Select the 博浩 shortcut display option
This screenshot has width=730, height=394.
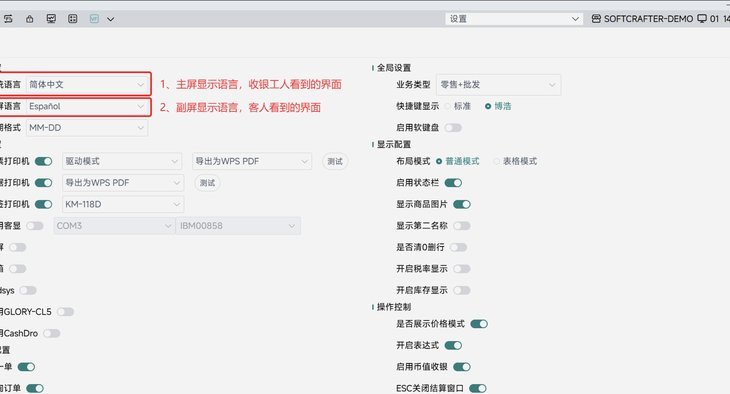click(498, 107)
